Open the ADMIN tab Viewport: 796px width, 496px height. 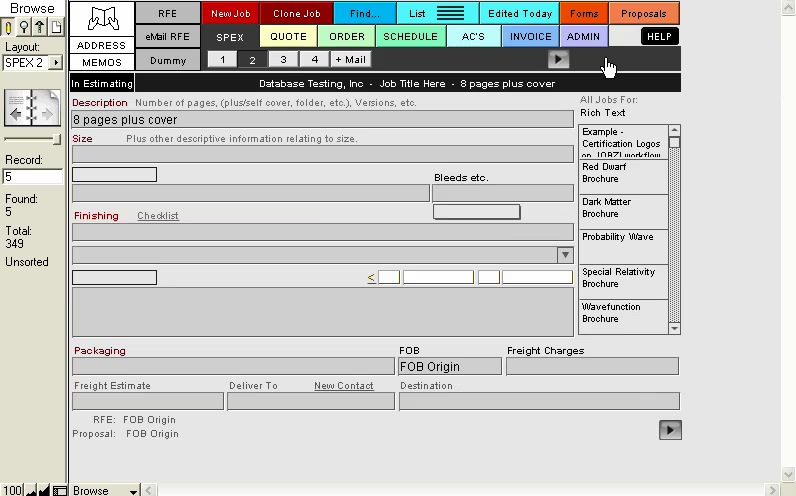pos(583,37)
